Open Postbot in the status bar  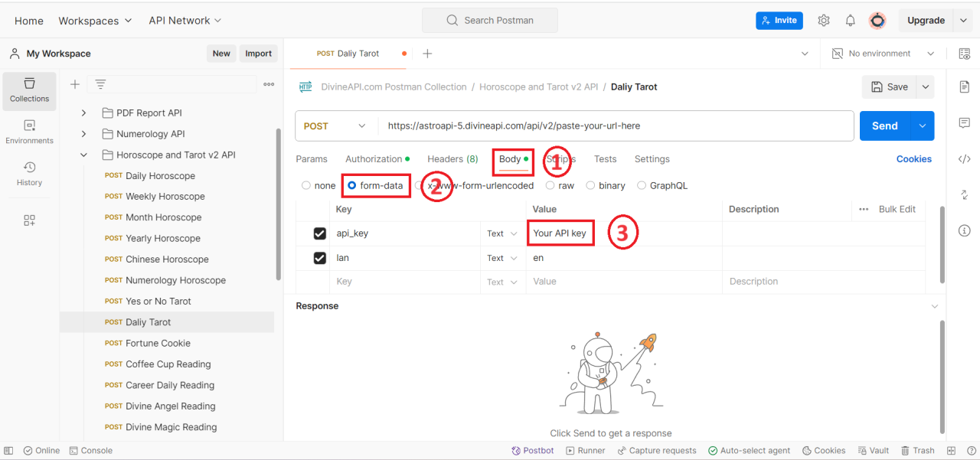click(533, 451)
